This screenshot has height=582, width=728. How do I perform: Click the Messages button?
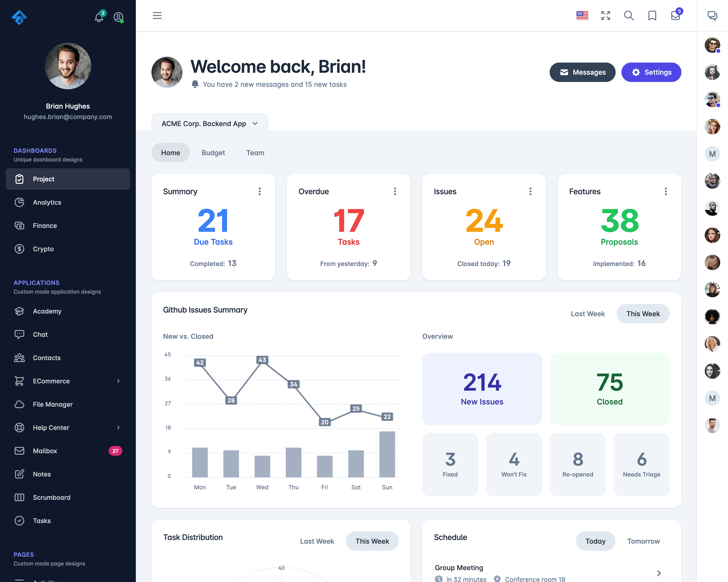coord(582,73)
